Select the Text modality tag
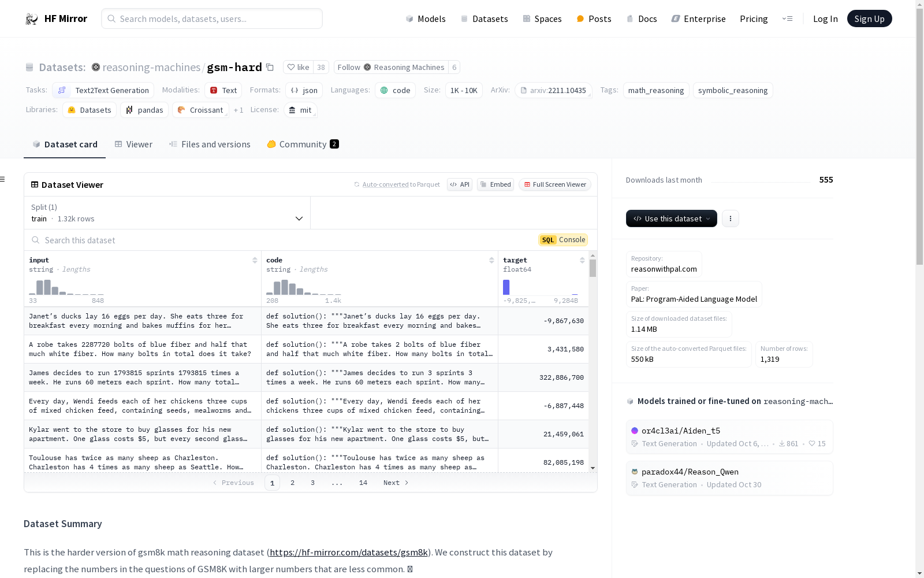This screenshot has height=578, width=924. click(223, 90)
